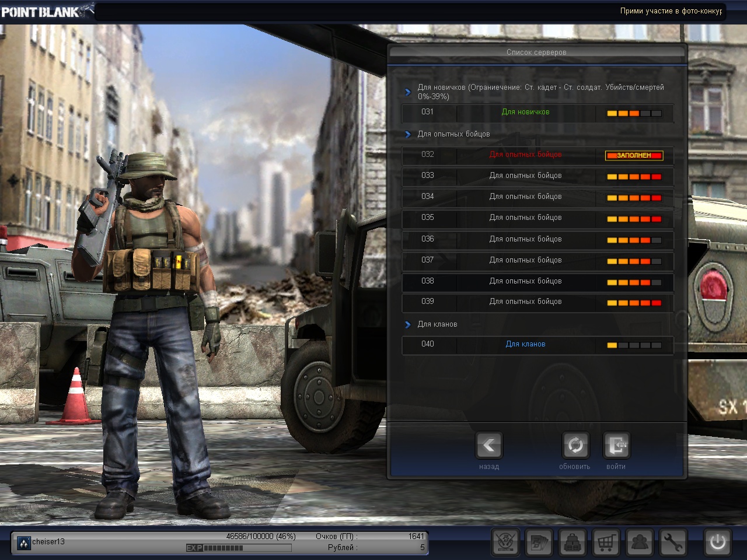Expand the Для новичков server group arrow
This screenshot has width=747, height=560.
pyautogui.click(x=408, y=92)
